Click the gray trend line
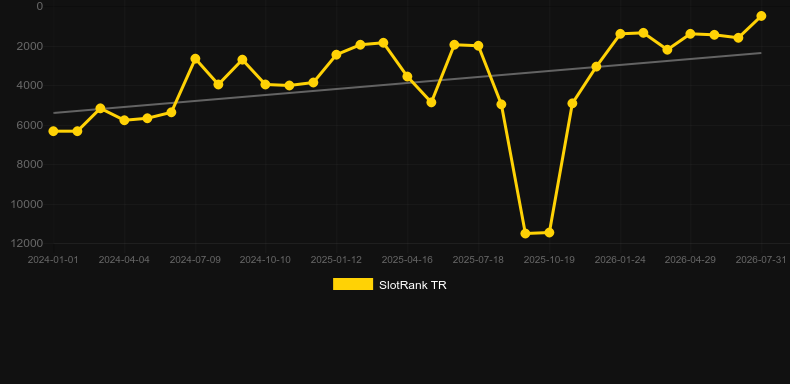This screenshot has width=790, height=384. coord(407,82)
